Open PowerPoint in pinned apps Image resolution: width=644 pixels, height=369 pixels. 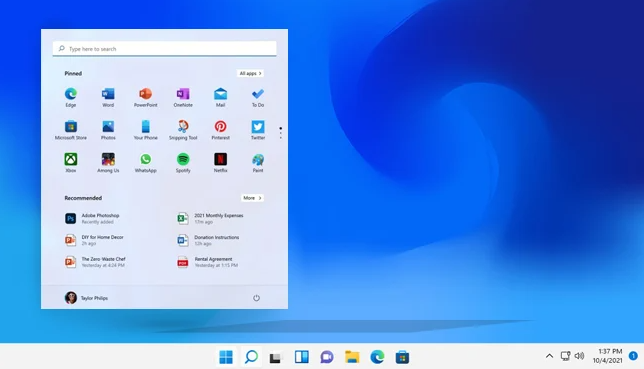point(145,97)
